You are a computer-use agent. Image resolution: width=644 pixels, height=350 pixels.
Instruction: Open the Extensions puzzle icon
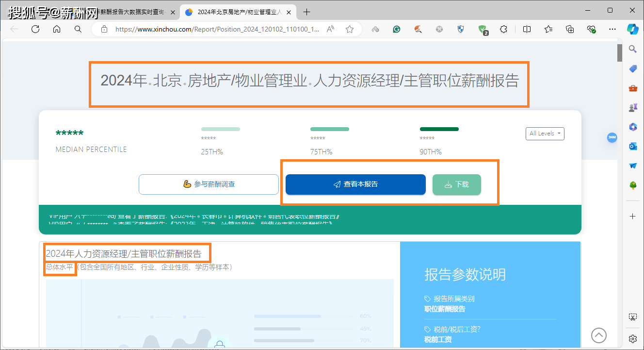(x=503, y=29)
